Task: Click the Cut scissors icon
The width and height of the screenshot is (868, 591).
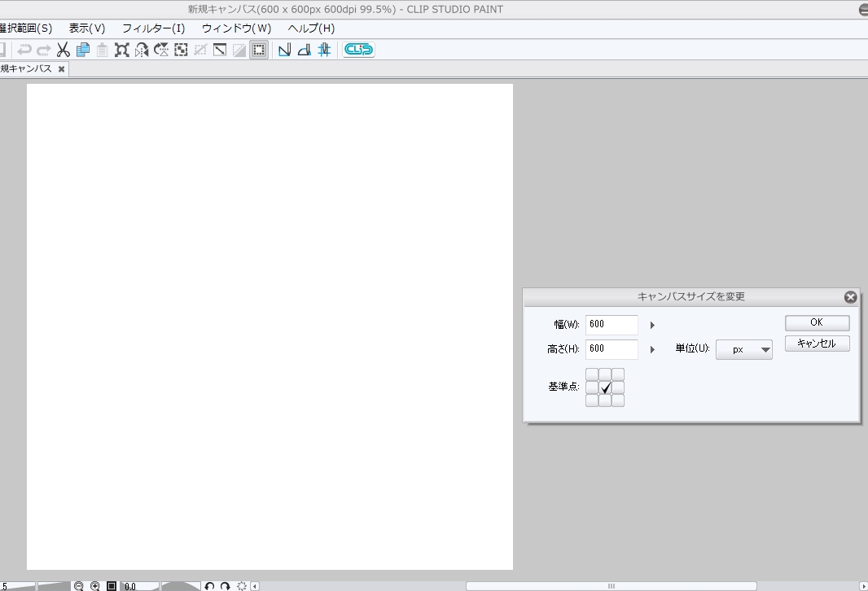Action: click(63, 50)
